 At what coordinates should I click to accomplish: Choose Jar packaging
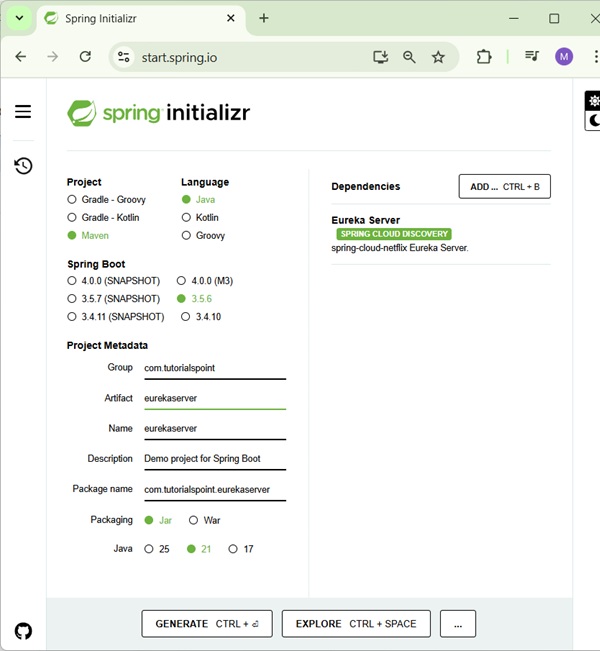pos(158,520)
